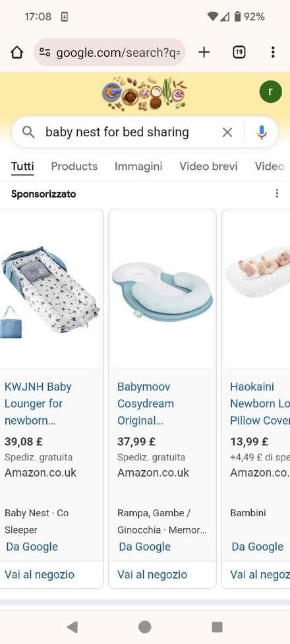Switch to Products tab
Viewport: 290px width, 644px height.
(74, 167)
